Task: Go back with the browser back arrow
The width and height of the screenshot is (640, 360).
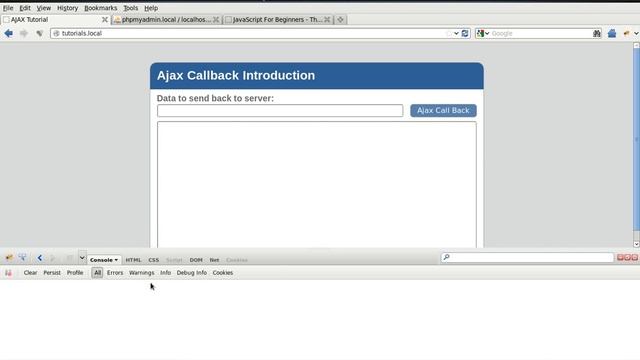Action: [x=9, y=33]
